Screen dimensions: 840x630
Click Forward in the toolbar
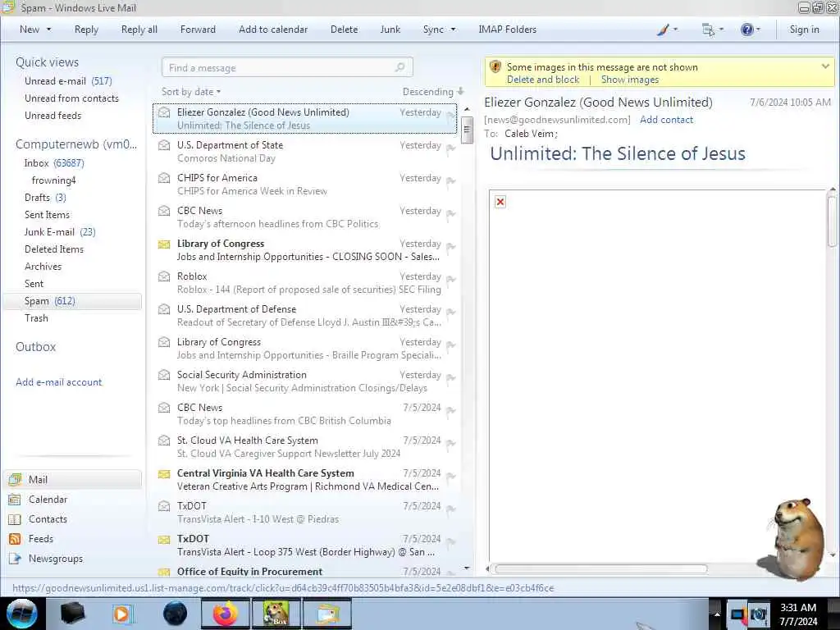(x=198, y=30)
